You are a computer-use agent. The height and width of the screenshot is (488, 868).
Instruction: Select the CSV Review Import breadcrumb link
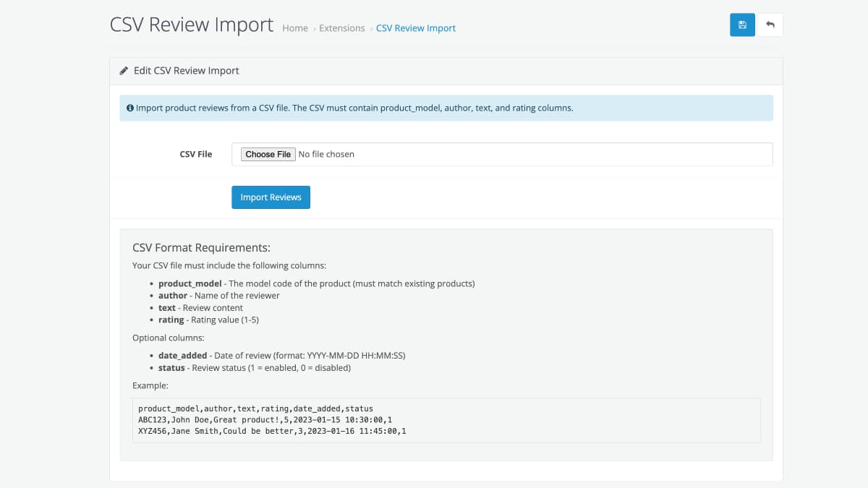(416, 28)
